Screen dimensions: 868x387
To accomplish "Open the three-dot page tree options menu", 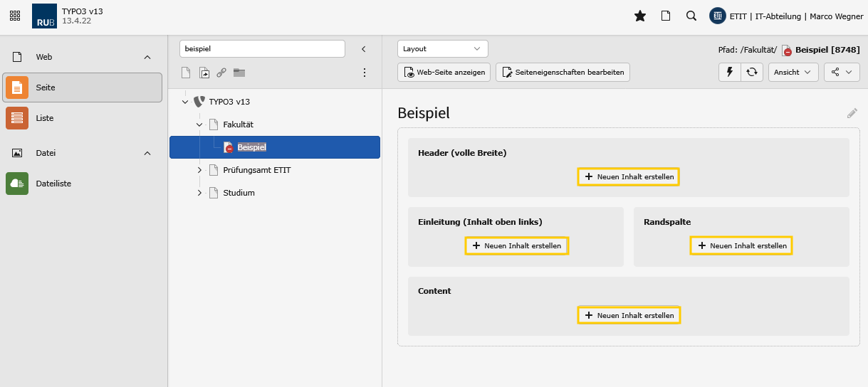I will (364, 73).
